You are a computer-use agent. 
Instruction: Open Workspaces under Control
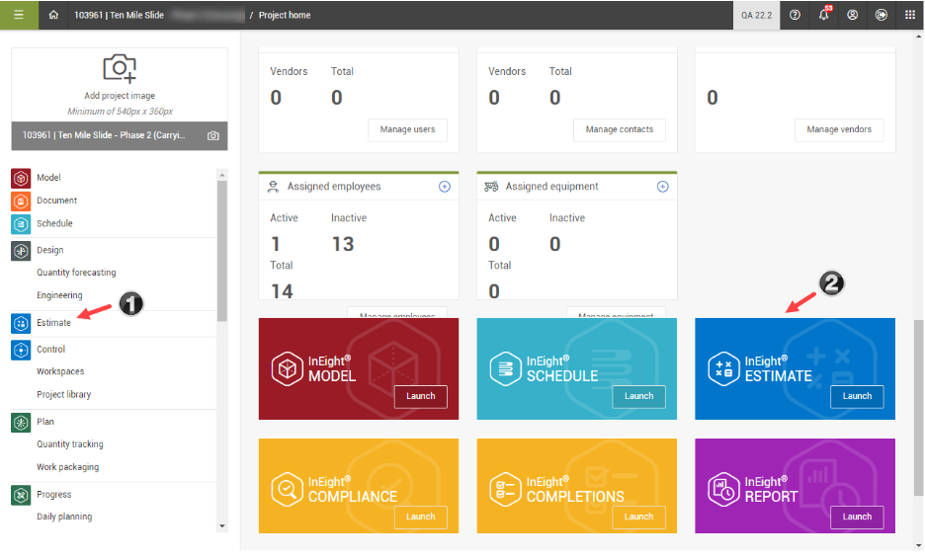pyautogui.click(x=60, y=371)
